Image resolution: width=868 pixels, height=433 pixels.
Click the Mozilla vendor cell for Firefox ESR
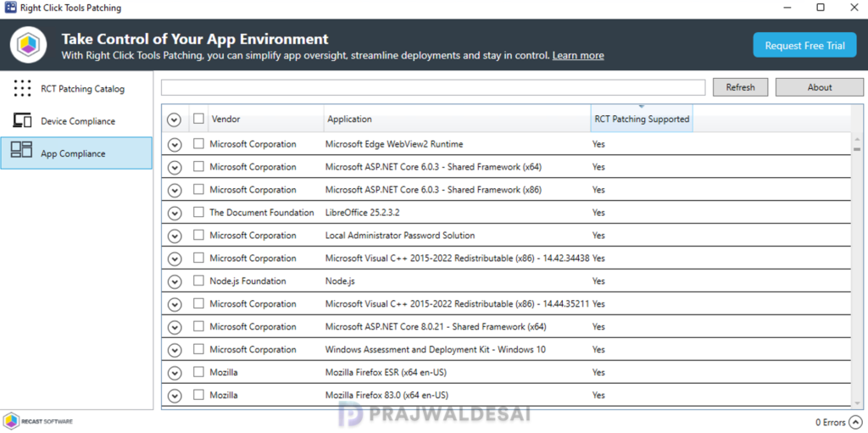224,372
